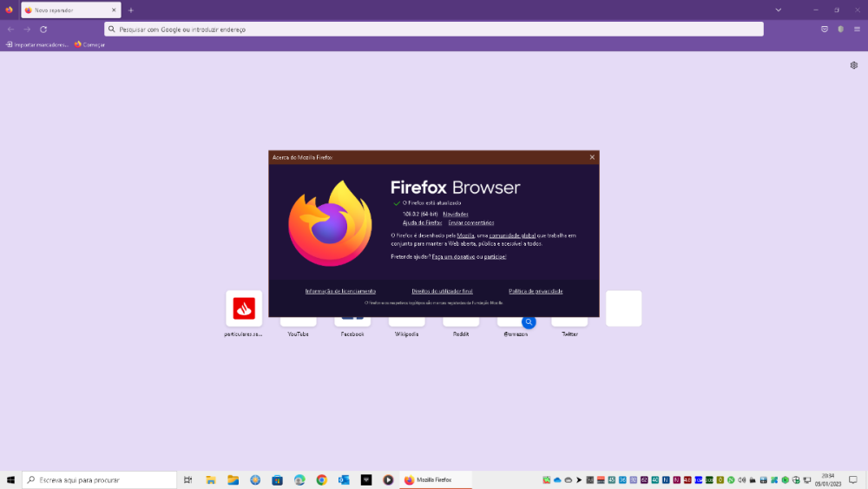Image resolution: width=868 pixels, height=489 pixels.
Task: Open Microsoft Store from the taskbar
Action: (x=278, y=479)
